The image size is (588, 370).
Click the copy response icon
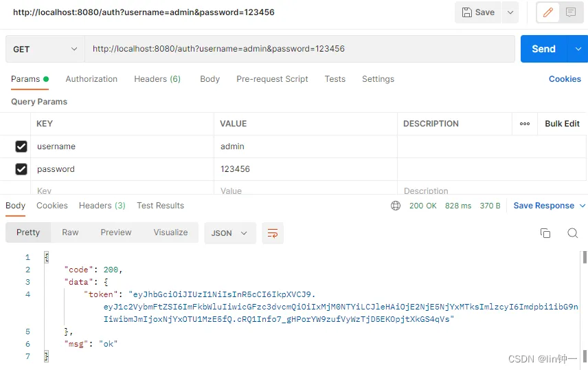pos(545,233)
